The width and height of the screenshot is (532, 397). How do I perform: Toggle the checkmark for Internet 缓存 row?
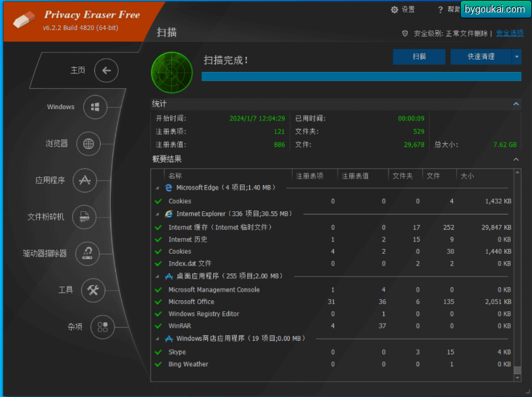158,228
